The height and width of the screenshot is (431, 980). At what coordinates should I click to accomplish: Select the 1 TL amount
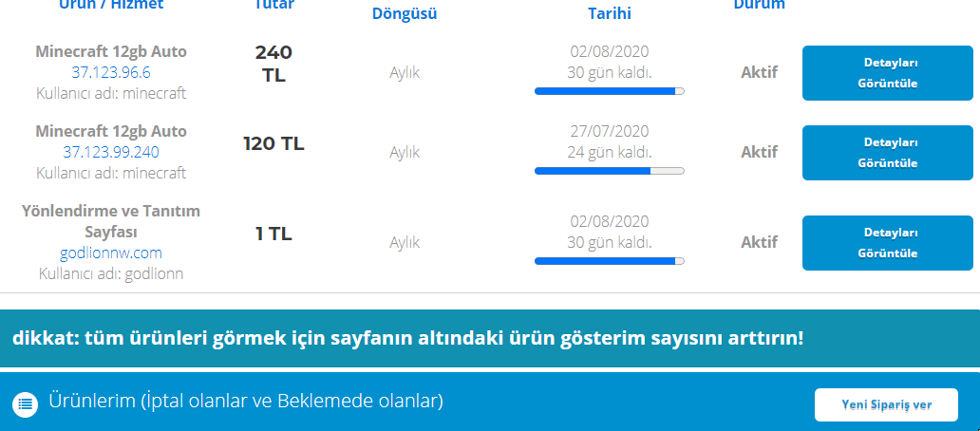(273, 234)
